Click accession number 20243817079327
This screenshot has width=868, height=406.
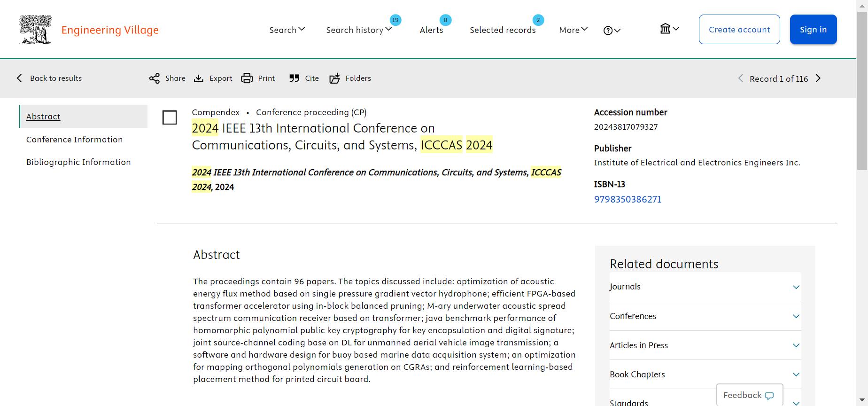[x=626, y=127]
